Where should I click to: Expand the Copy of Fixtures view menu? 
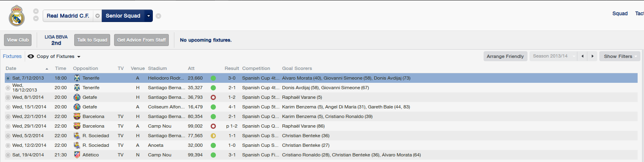(x=79, y=57)
